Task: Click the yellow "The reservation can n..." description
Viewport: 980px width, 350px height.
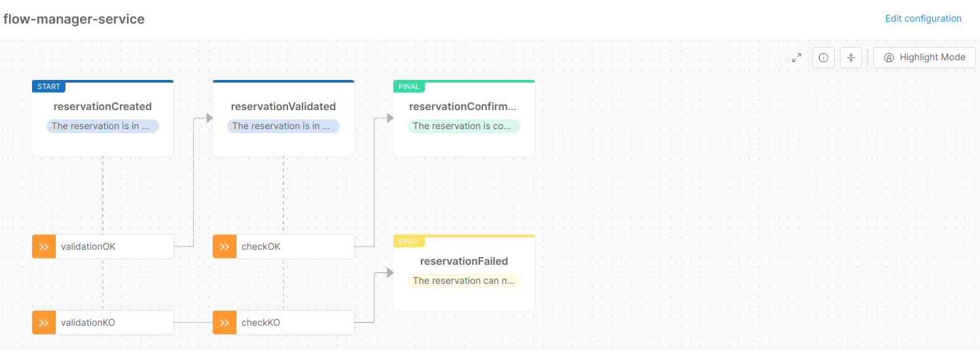Action: (463, 281)
